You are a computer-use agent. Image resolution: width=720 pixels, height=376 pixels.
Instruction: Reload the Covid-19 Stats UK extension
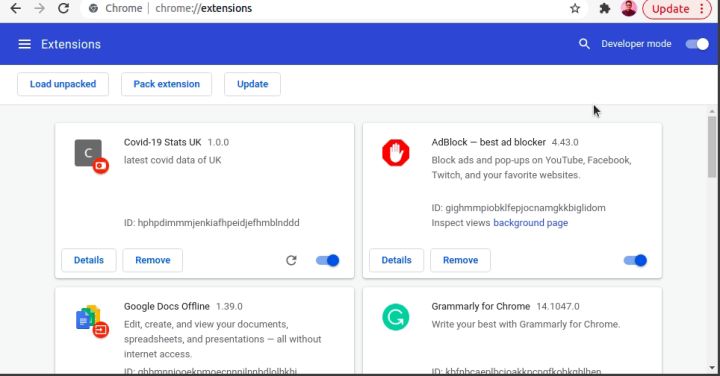[x=291, y=260]
